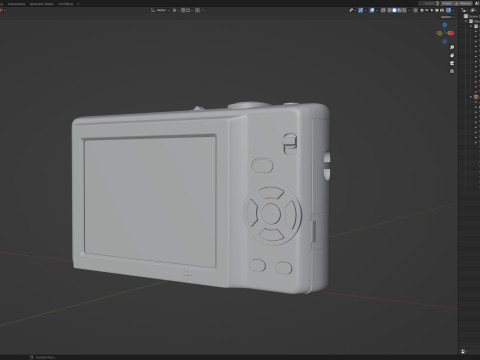The height and width of the screenshot is (360, 480).
Task: Open the Compositing workspace tab
Action: coord(17,4)
